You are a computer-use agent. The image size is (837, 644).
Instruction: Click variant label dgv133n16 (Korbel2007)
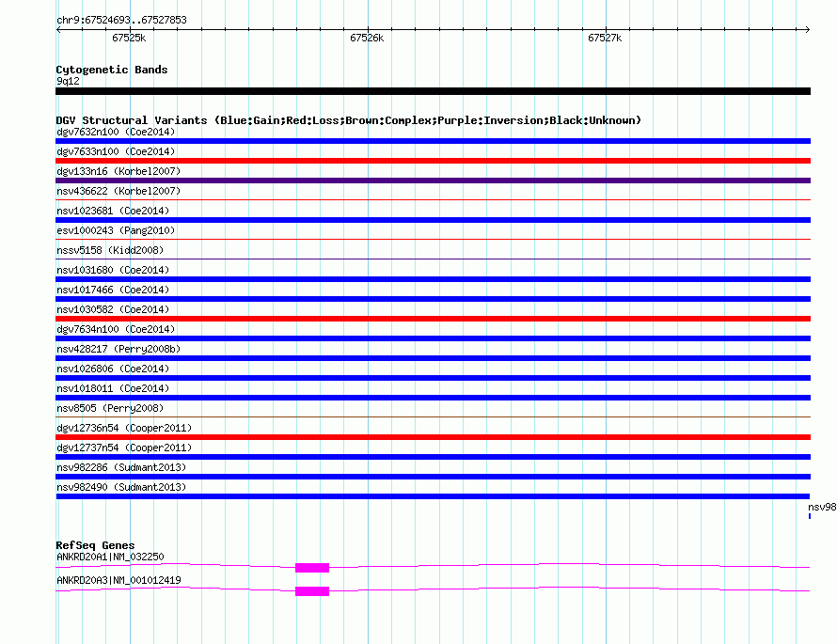pyautogui.click(x=118, y=171)
